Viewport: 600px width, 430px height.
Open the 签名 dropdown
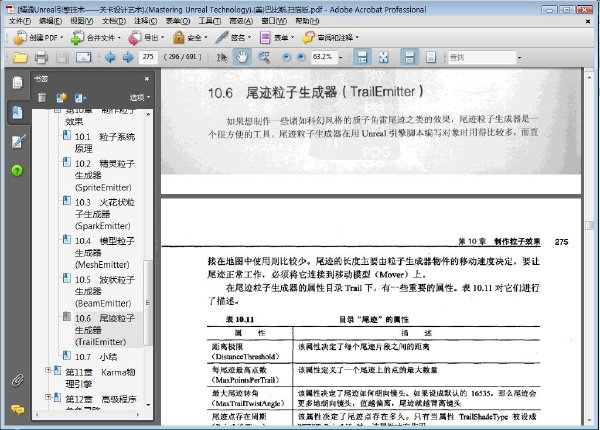coord(233,37)
